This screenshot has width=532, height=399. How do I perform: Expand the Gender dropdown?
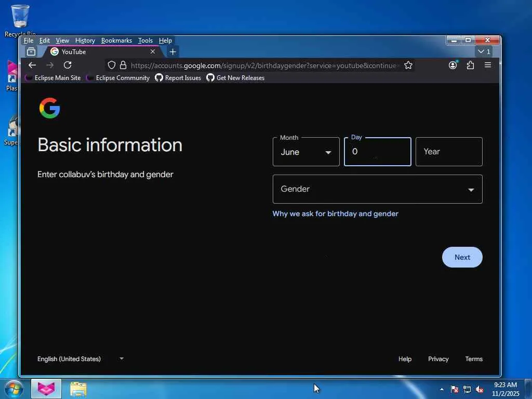(378, 189)
